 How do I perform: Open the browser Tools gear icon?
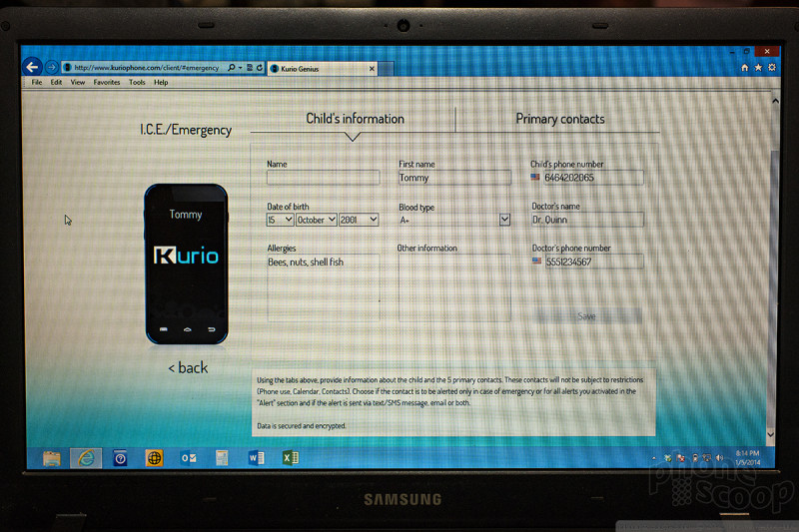point(772,67)
